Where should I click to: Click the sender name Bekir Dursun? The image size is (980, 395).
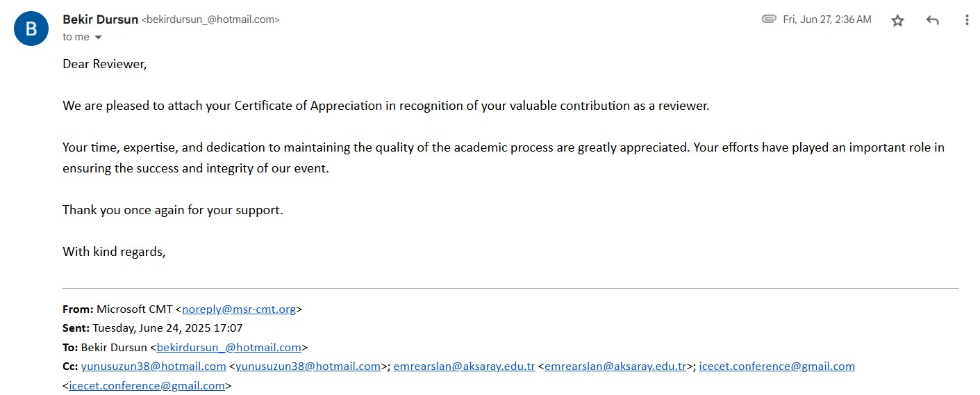[100, 19]
